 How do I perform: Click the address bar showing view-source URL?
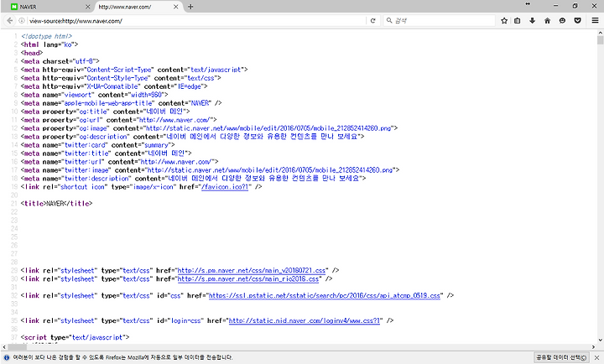(196, 21)
